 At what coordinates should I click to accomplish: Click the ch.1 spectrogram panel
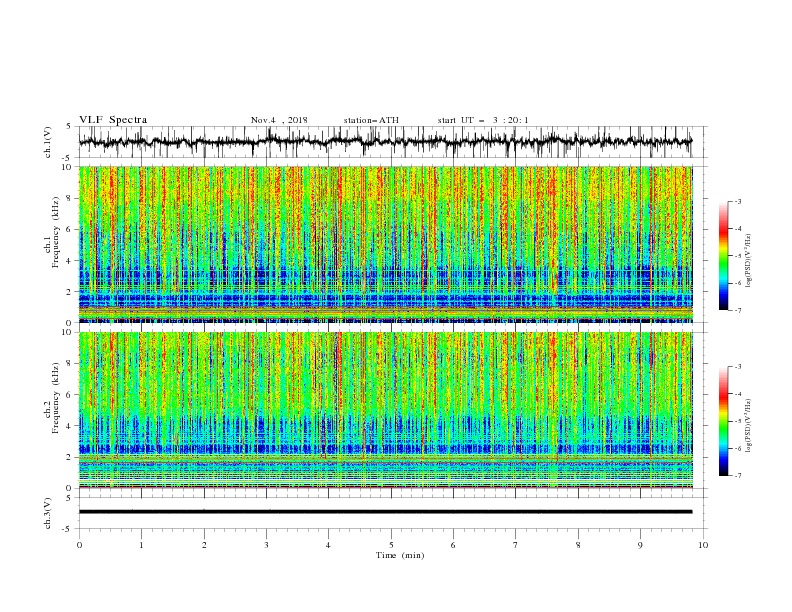385,244
